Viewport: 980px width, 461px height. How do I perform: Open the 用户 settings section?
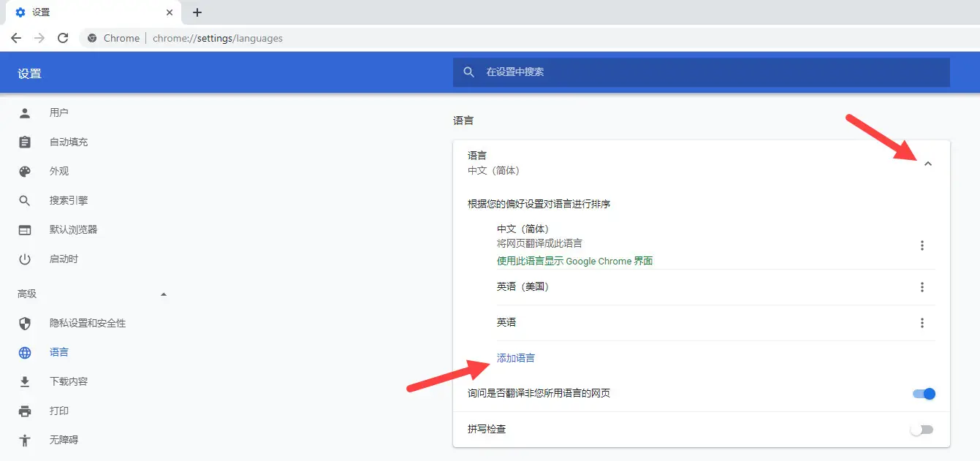tap(59, 113)
